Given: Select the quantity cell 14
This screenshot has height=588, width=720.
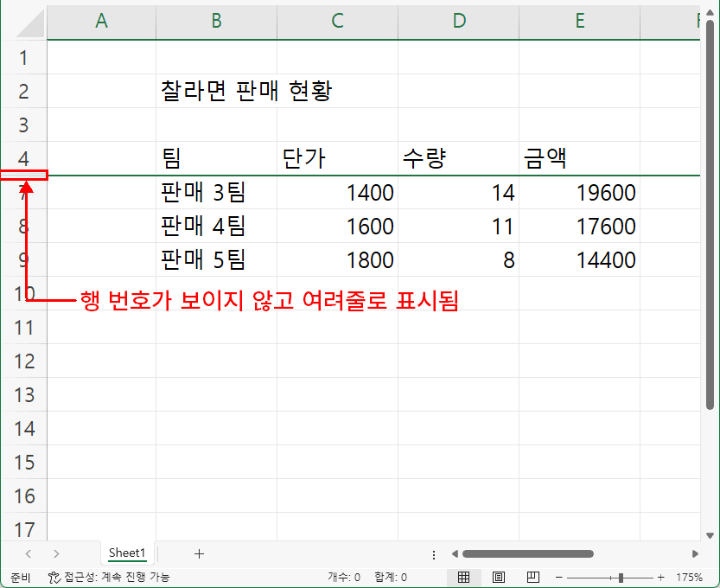Looking at the screenshot, I should 459,193.
